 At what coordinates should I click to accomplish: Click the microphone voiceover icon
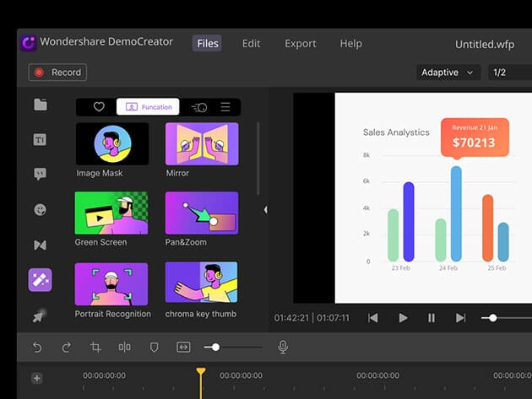point(283,347)
